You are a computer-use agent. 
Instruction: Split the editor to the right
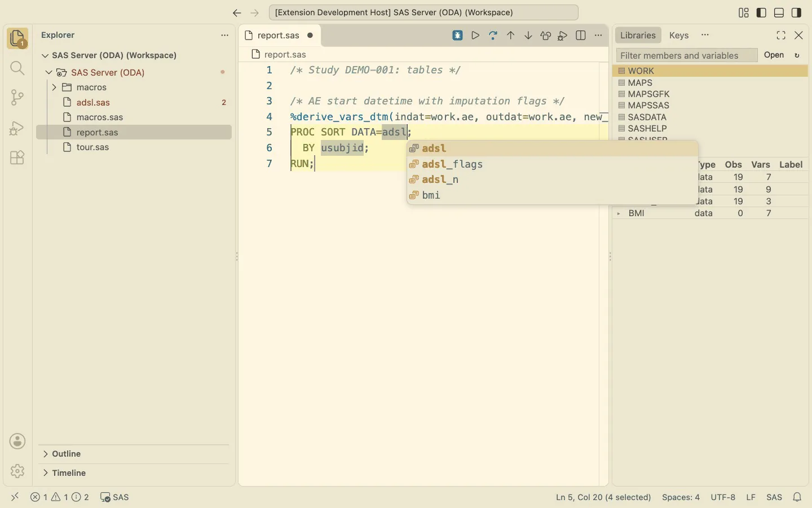tap(581, 36)
